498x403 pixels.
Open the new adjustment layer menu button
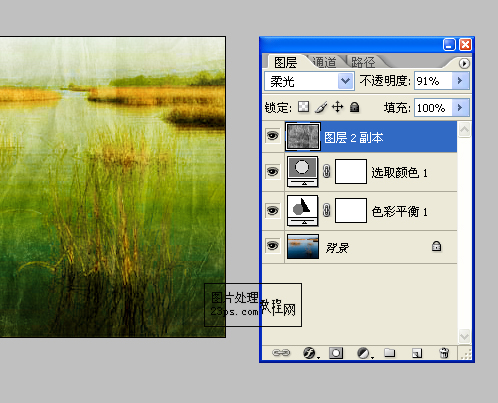tap(364, 353)
